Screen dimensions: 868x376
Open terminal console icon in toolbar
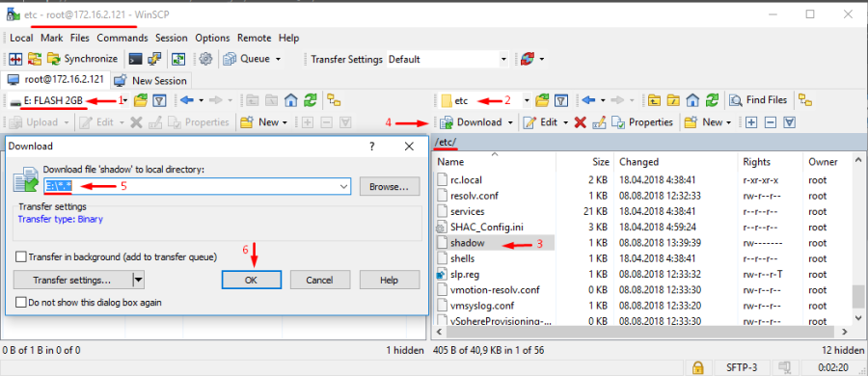tap(134, 59)
